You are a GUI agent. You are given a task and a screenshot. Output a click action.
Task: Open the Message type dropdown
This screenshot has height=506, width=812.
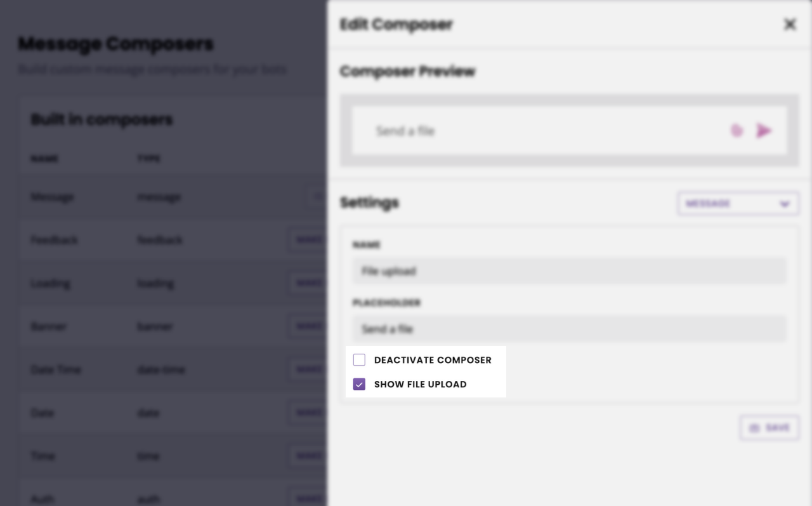click(738, 204)
